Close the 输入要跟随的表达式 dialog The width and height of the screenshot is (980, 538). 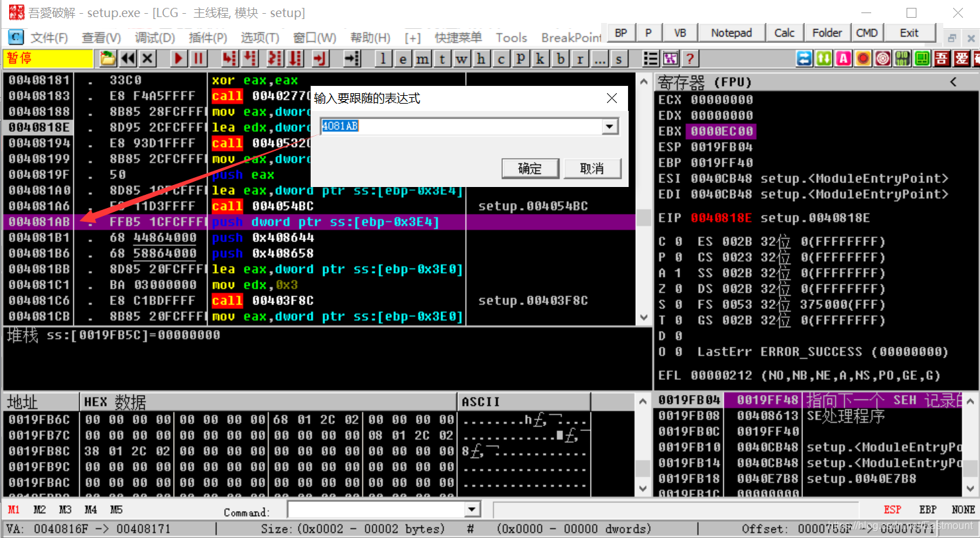point(612,98)
